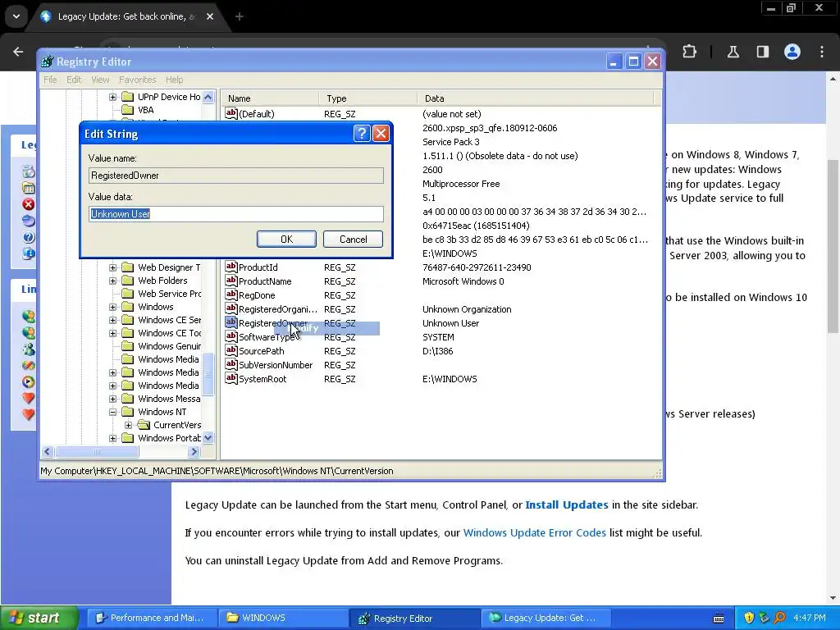Select the (Default) value icon
The image size is (840, 630).
231,113
